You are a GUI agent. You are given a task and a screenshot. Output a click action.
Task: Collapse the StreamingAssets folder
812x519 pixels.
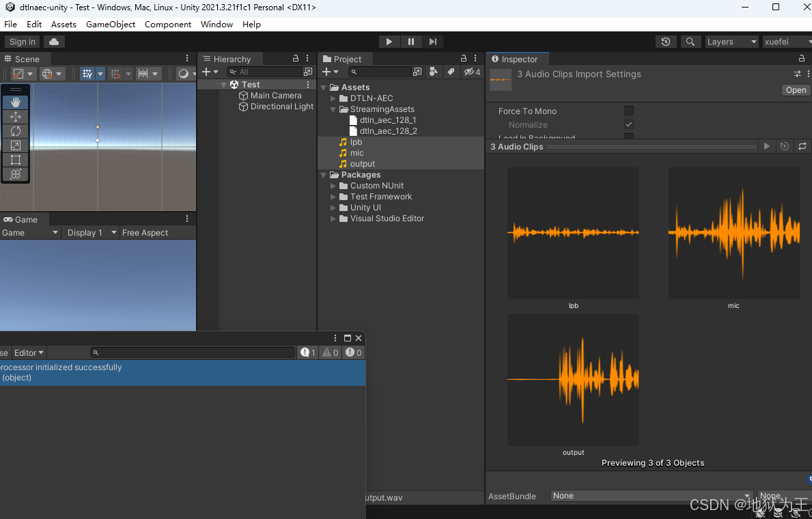[333, 109]
